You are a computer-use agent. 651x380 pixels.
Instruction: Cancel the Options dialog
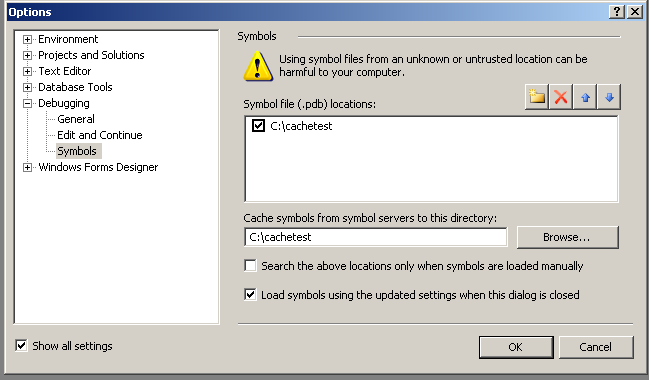click(x=596, y=347)
